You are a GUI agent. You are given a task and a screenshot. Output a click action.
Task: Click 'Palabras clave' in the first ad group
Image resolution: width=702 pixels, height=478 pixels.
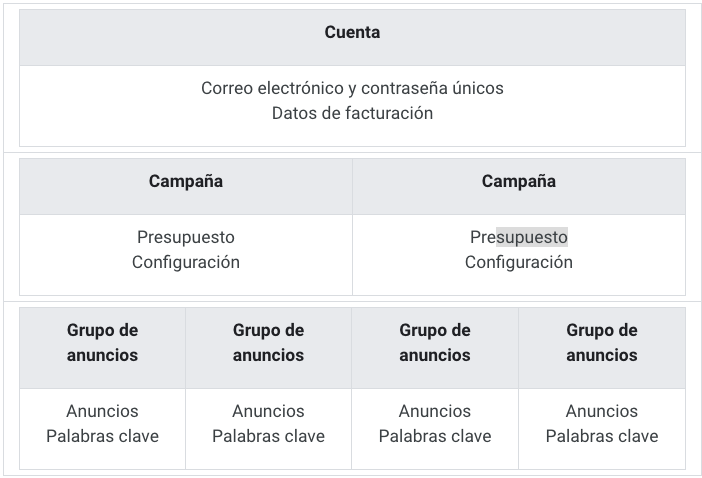pyautogui.click(x=102, y=436)
